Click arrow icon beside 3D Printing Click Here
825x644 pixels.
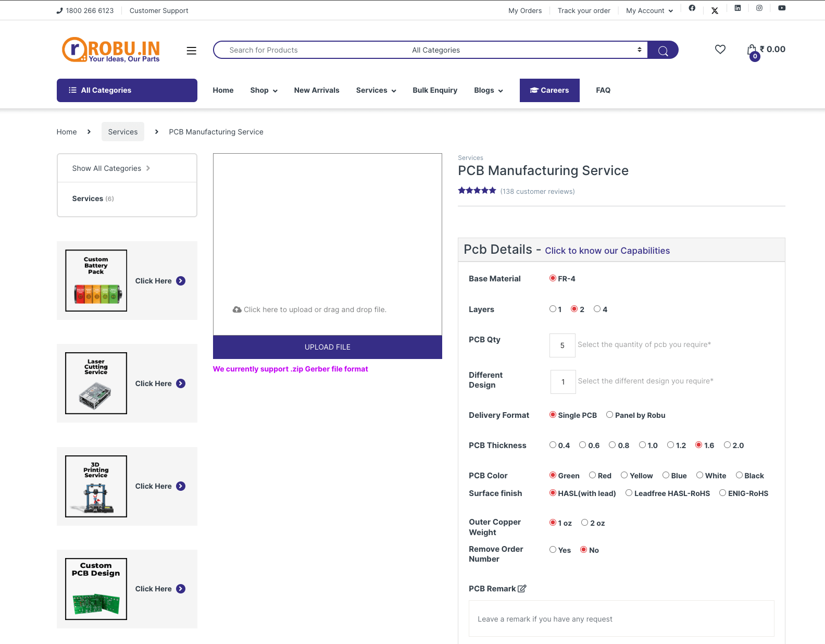(181, 486)
